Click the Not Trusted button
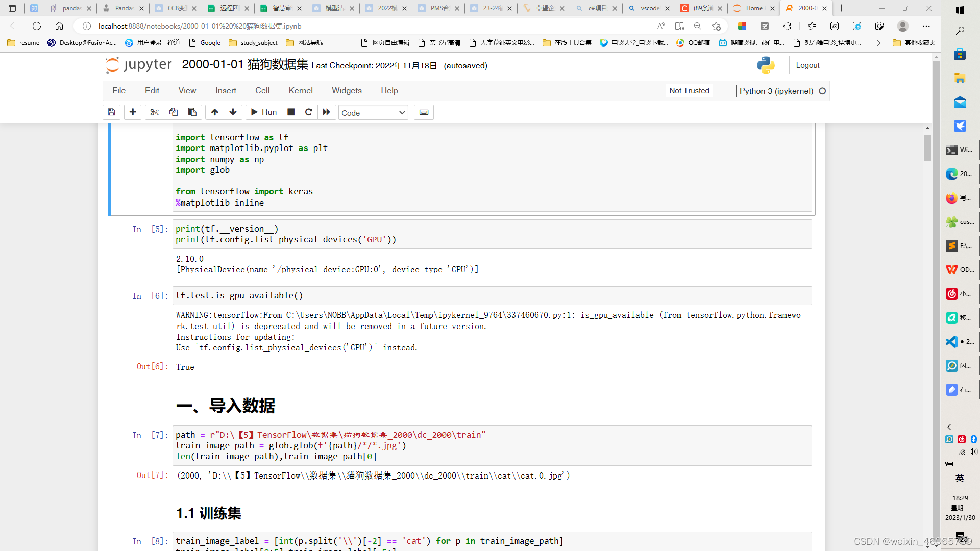The image size is (980, 551). coord(689,90)
